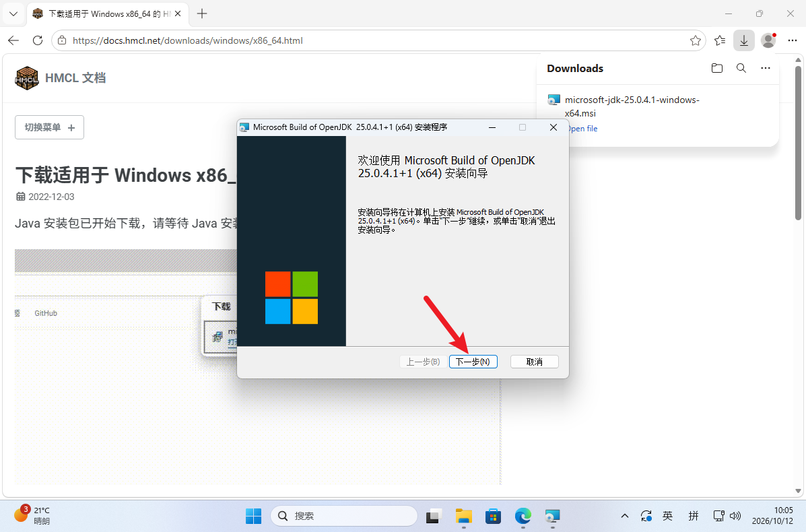
Task: Click the page heading 下载适用于 Windows
Action: click(x=125, y=175)
